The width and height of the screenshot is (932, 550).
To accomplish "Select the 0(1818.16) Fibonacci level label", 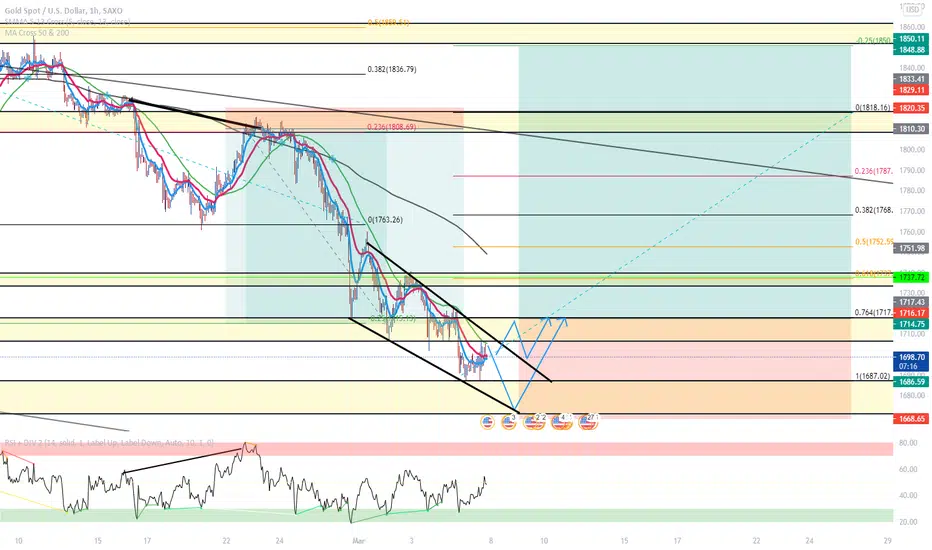I will (873, 108).
